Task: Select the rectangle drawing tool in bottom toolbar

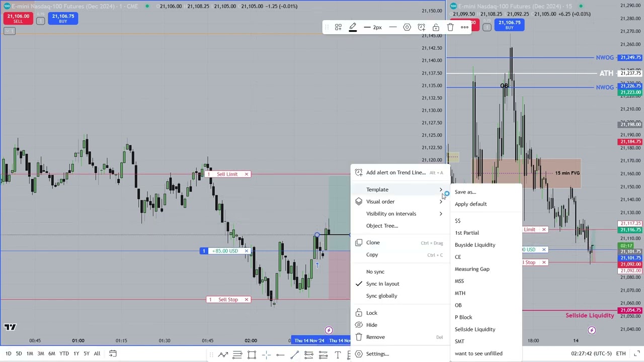Action: [252, 355]
